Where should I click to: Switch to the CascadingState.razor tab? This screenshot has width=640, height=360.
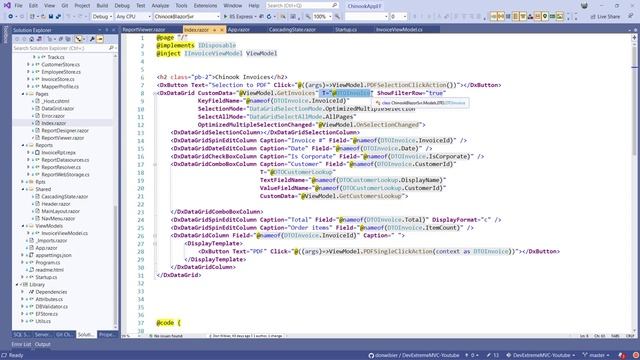[x=292, y=30]
